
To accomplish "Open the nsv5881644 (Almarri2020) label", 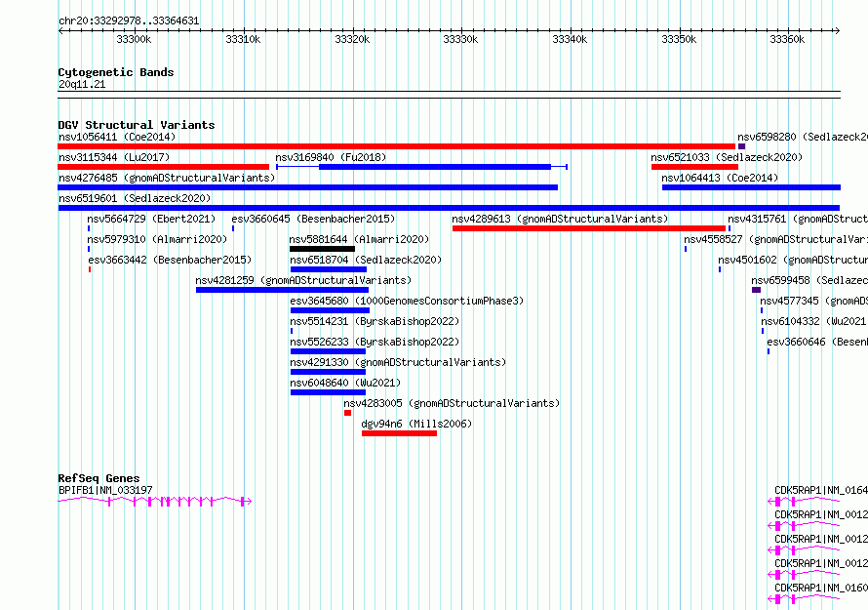I will tap(359, 239).
